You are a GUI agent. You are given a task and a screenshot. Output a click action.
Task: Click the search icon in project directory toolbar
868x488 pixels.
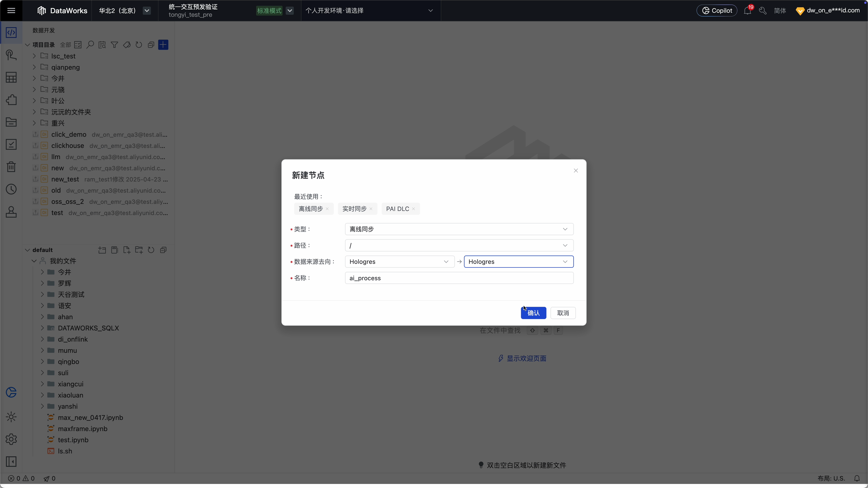tap(90, 45)
